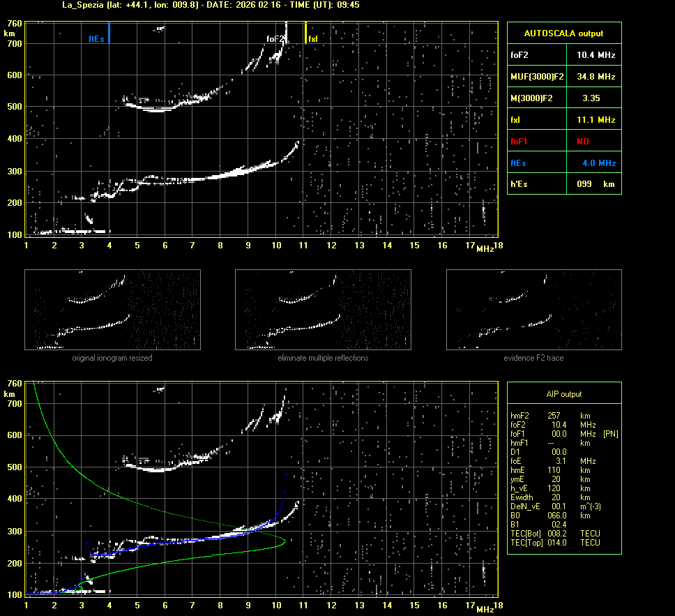
Task: Click the fxI 11.1 MHz value
Action: click(x=596, y=120)
